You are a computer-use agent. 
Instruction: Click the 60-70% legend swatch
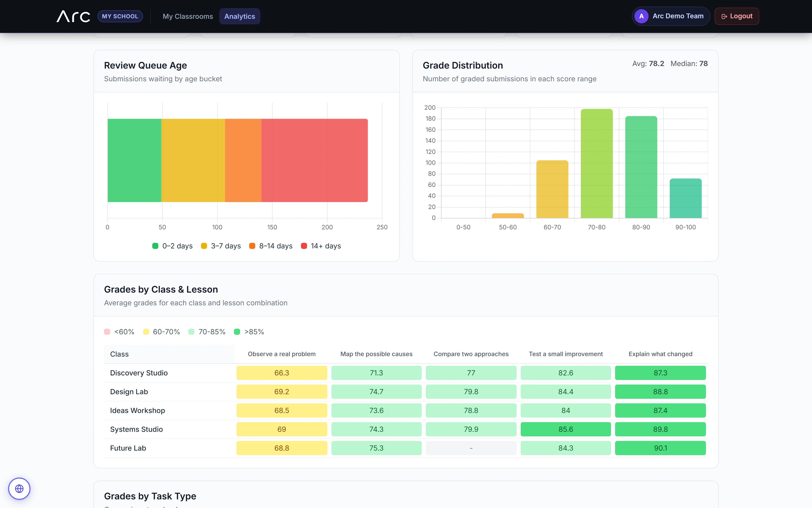tap(146, 332)
